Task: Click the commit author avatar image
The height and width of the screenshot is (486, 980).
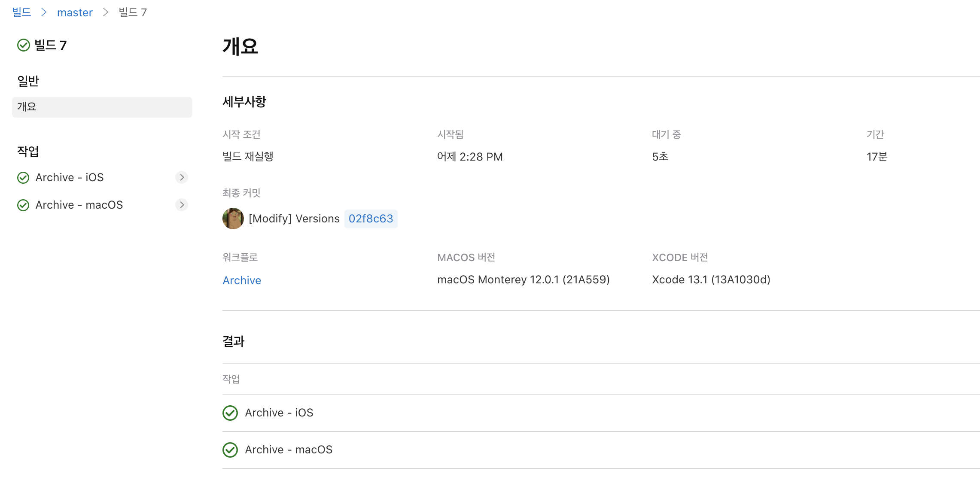Action: pyautogui.click(x=233, y=219)
